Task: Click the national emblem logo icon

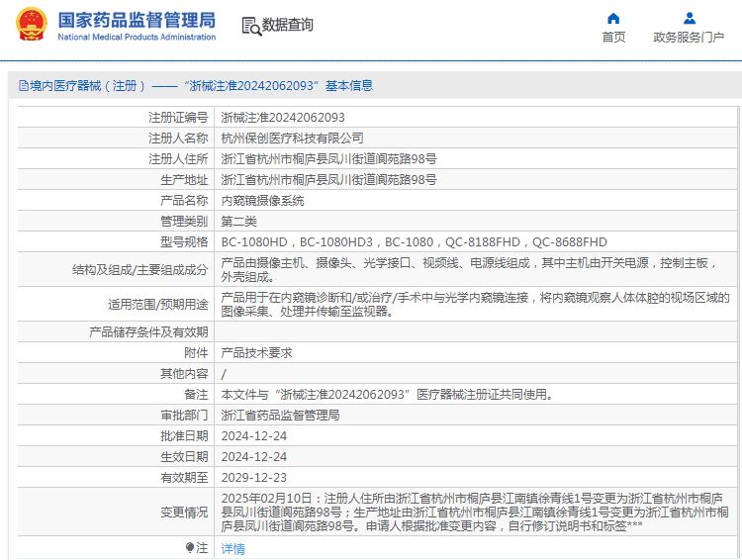Action: coord(30,25)
